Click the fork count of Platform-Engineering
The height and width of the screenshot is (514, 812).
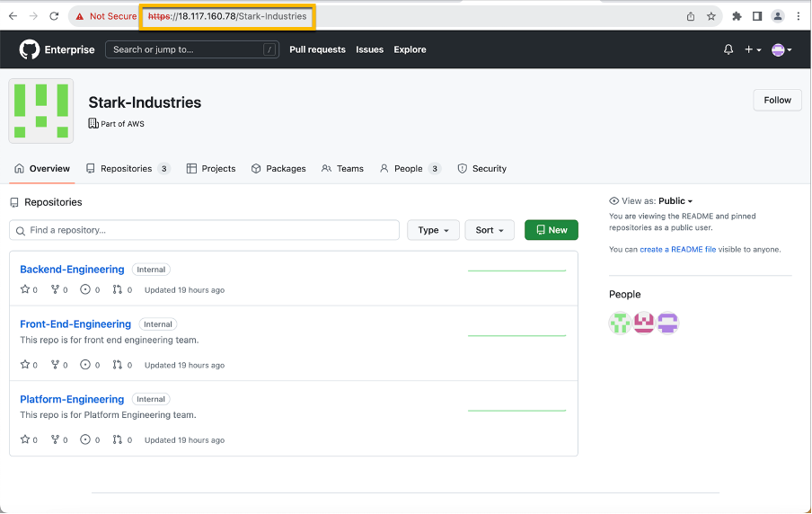click(59, 440)
